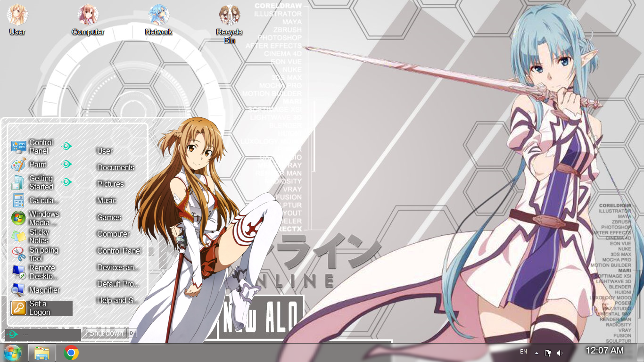The width and height of the screenshot is (644, 362).
Task: Click the EN language indicator
Action: [523, 352]
